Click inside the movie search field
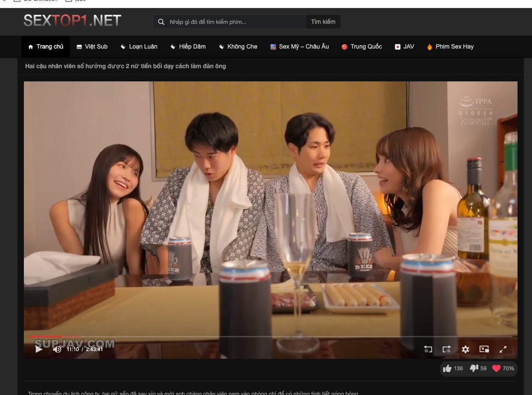532x395 pixels. [234, 22]
